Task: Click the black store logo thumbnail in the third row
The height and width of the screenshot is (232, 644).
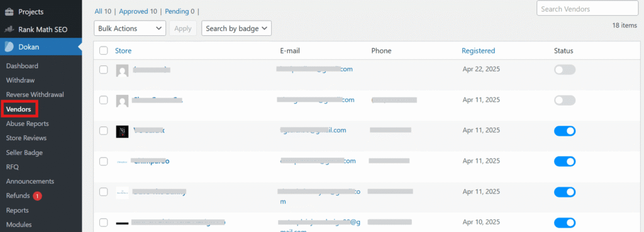Action: point(123,131)
